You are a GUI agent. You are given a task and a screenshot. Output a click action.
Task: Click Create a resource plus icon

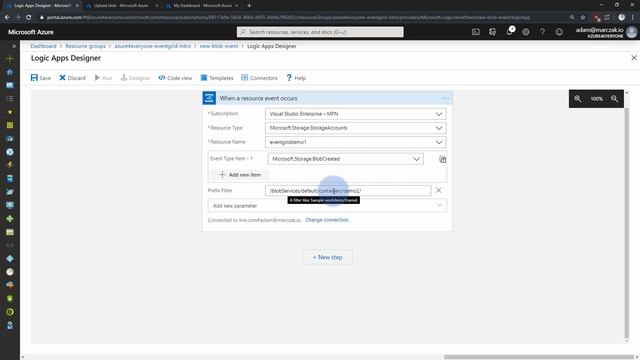click(10, 59)
